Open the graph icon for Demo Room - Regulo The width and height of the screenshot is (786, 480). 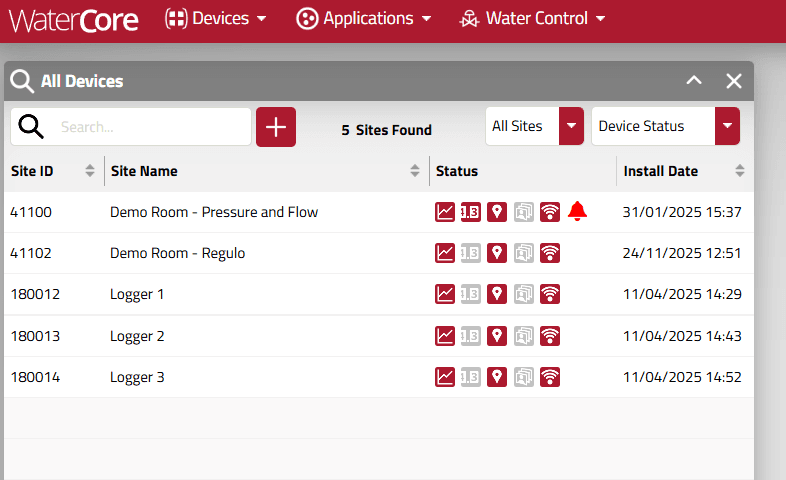tap(445, 253)
